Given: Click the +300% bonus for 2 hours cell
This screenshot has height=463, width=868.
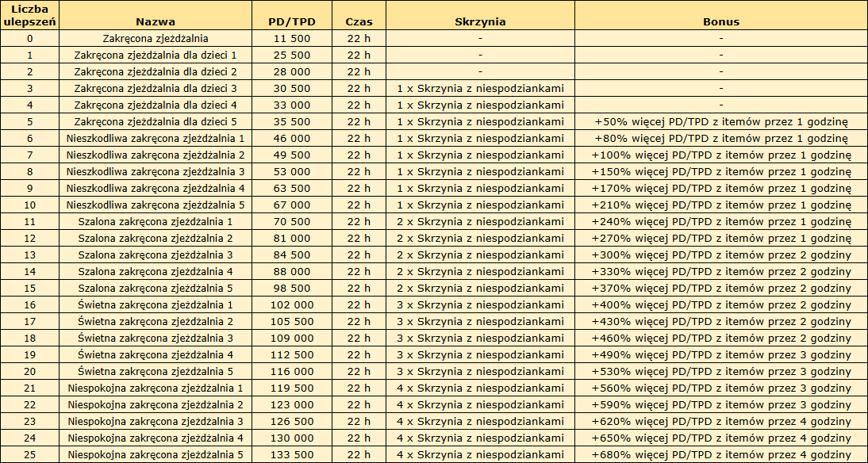Looking at the screenshot, I should pos(720,254).
